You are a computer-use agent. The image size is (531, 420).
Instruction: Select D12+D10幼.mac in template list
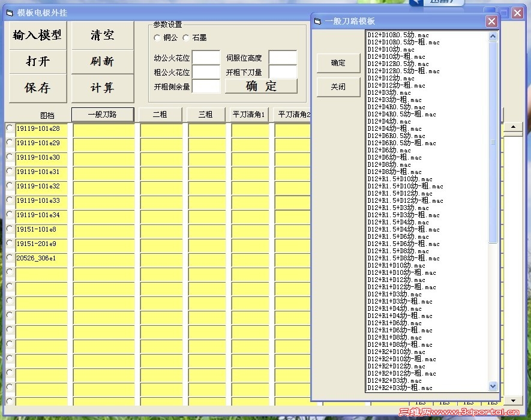coord(391,49)
